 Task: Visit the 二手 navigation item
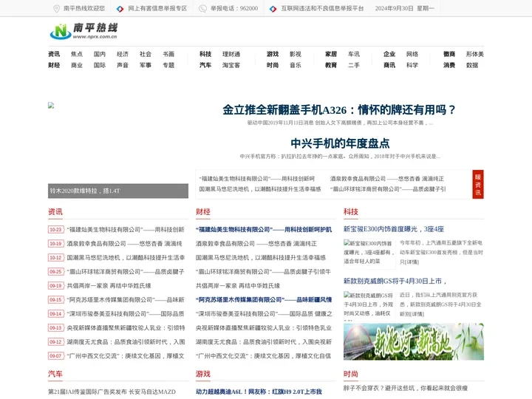click(354, 65)
